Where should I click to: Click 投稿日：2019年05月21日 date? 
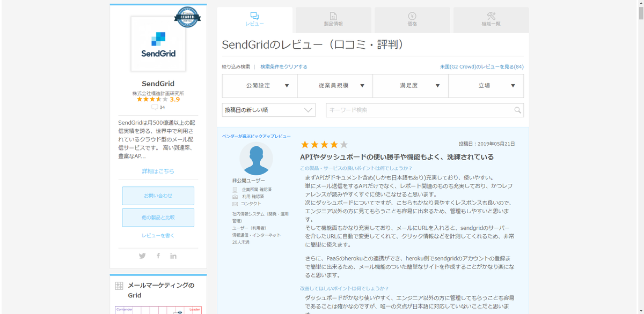point(487,144)
